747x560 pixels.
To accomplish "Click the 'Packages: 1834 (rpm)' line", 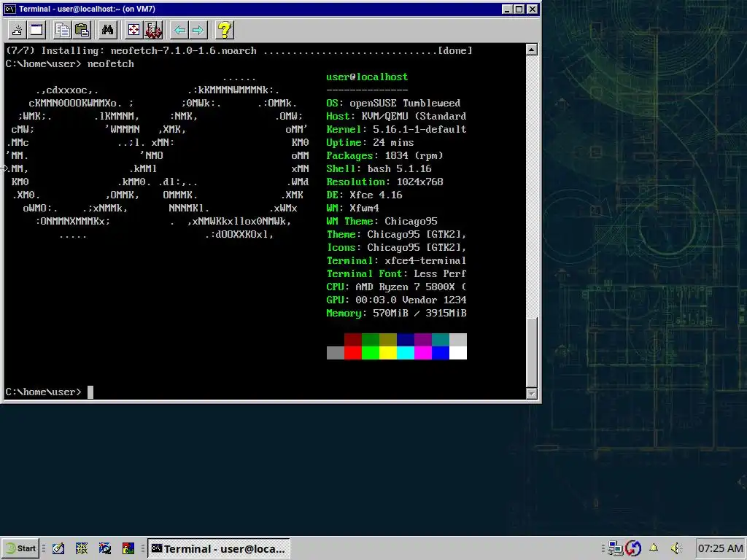I will (x=385, y=156).
